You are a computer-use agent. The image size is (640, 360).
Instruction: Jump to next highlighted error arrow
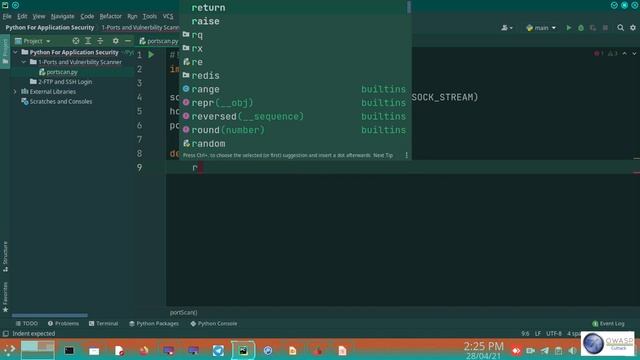point(634,53)
